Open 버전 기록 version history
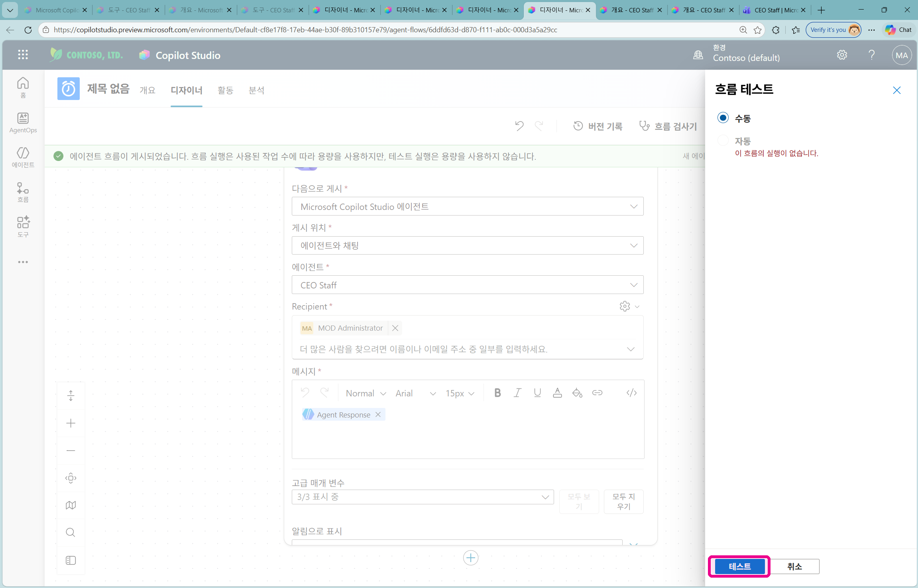 coord(598,126)
